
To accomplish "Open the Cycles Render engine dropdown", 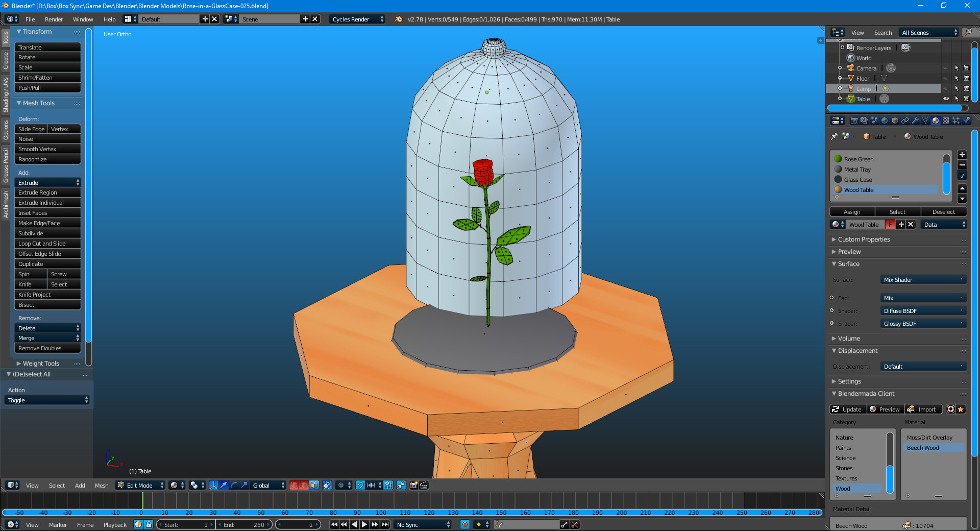I will (357, 19).
